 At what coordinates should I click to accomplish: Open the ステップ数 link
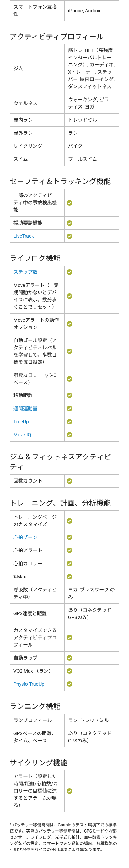(x=25, y=272)
